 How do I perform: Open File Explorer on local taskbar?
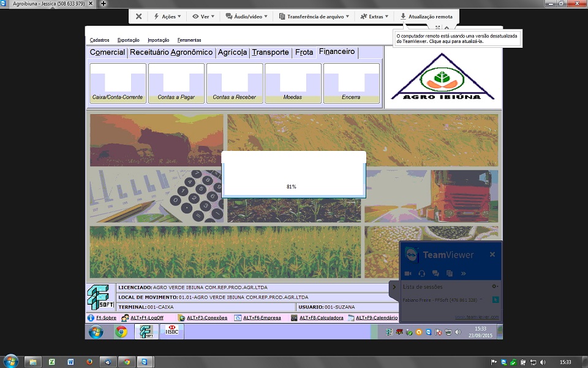pyautogui.click(x=33, y=362)
